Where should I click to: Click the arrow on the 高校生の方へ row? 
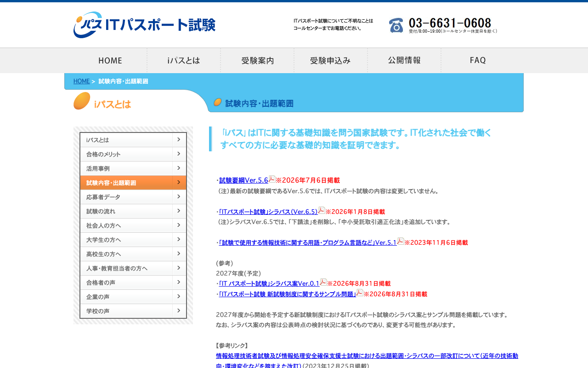click(x=179, y=254)
